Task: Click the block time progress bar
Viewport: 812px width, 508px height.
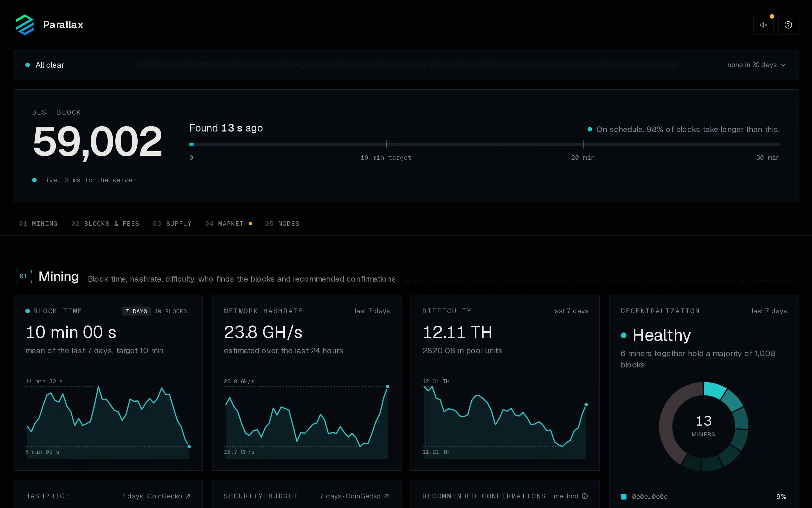Action: [x=484, y=144]
